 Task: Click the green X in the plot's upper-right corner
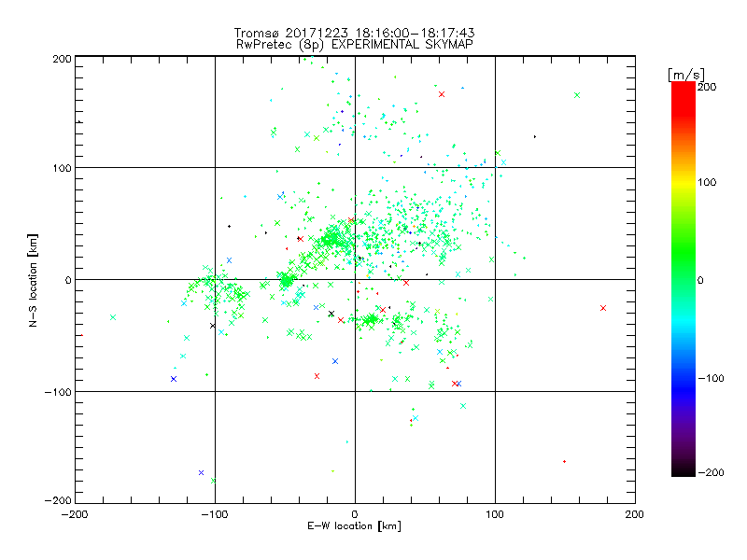coord(577,95)
